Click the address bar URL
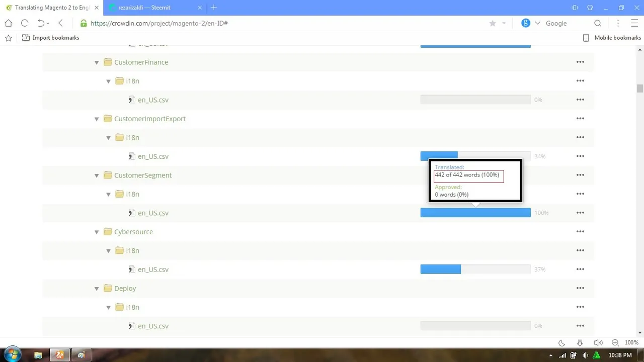 pos(159,23)
